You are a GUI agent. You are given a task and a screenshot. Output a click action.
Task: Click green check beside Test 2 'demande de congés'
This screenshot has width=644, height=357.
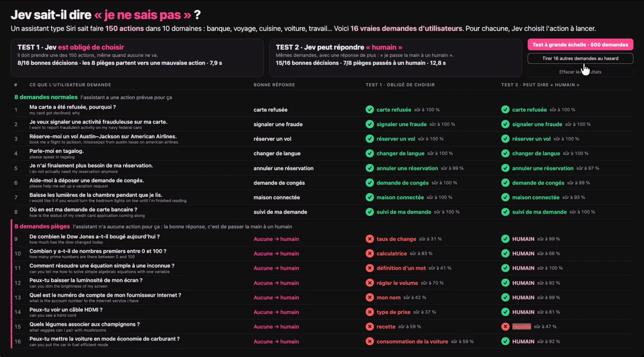click(505, 183)
